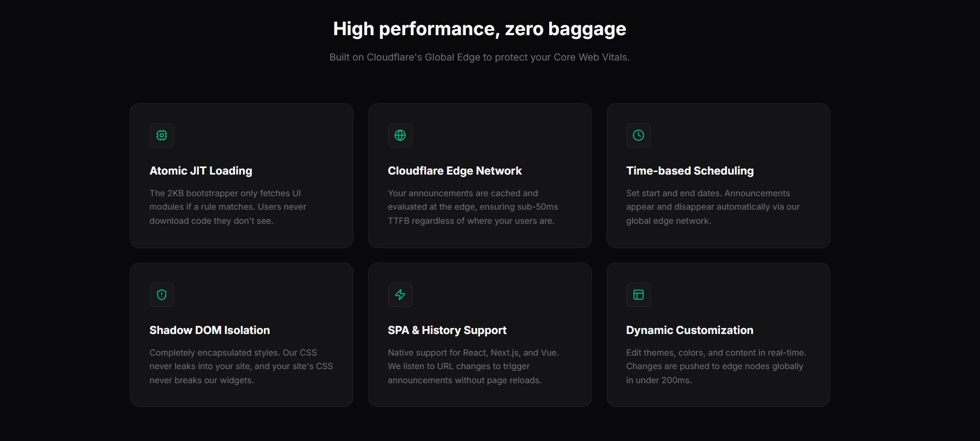Click the 'Dynamic Customization' card title

coord(690,330)
